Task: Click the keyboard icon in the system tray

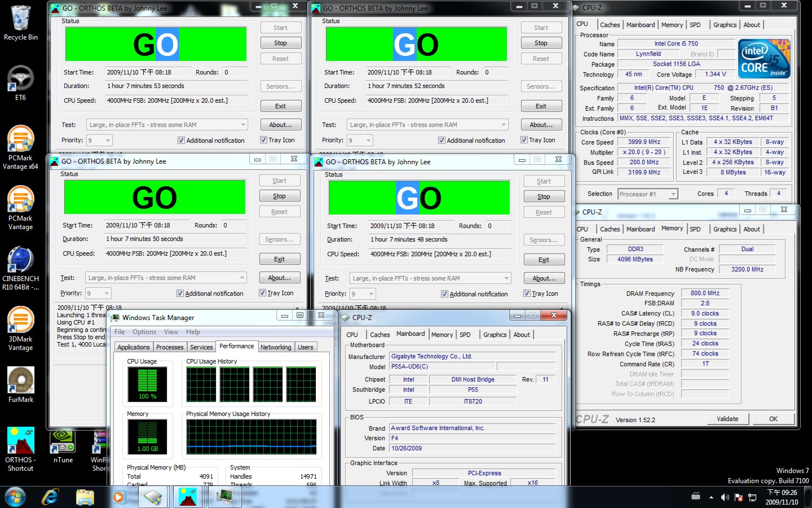Action: (x=696, y=497)
